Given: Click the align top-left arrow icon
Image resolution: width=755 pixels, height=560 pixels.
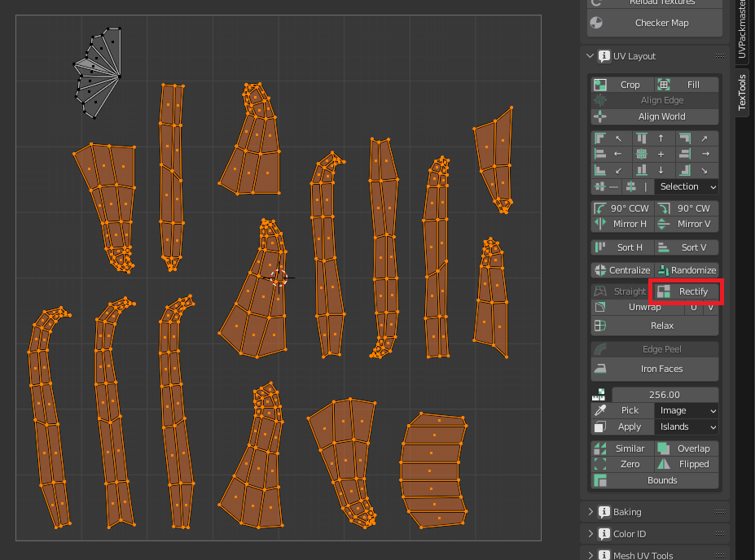Looking at the screenshot, I should 618,139.
